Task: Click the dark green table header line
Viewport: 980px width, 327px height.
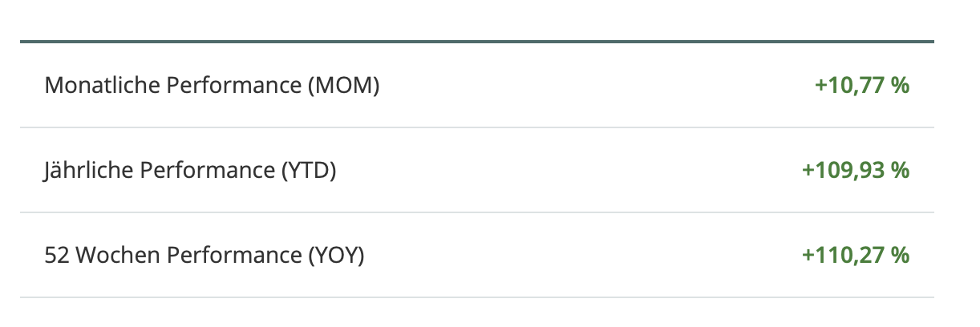Action: pyautogui.click(x=476, y=41)
